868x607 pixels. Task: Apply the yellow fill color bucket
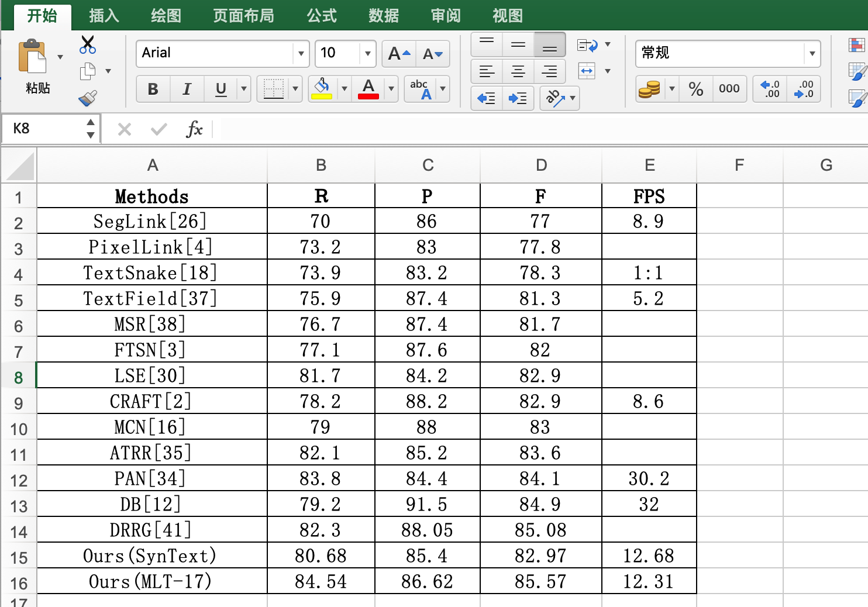pos(322,89)
